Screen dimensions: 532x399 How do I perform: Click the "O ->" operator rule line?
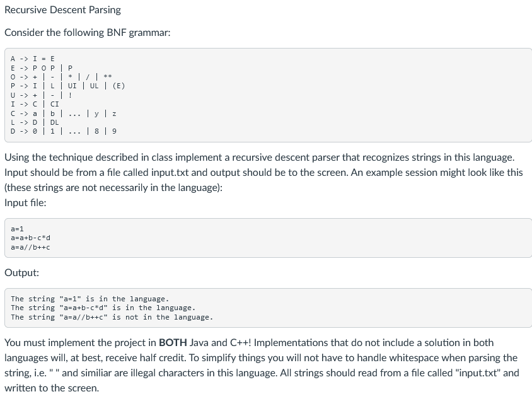(61, 77)
